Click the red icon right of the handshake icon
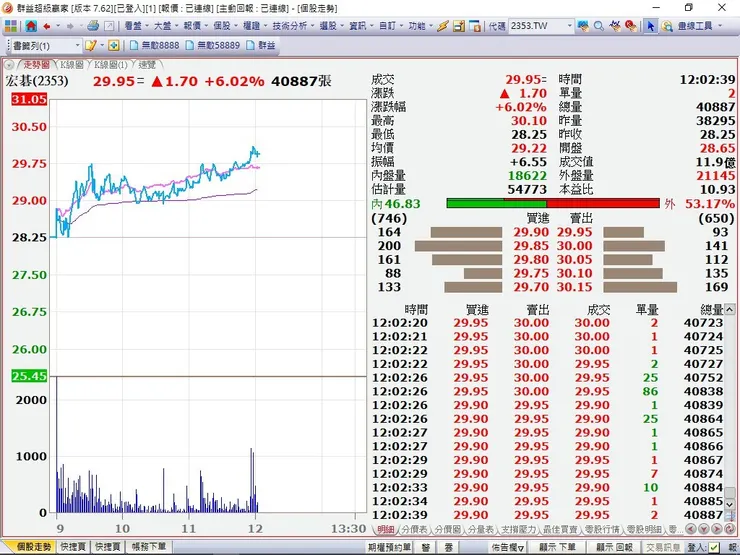 pyautogui.click(x=631, y=26)
